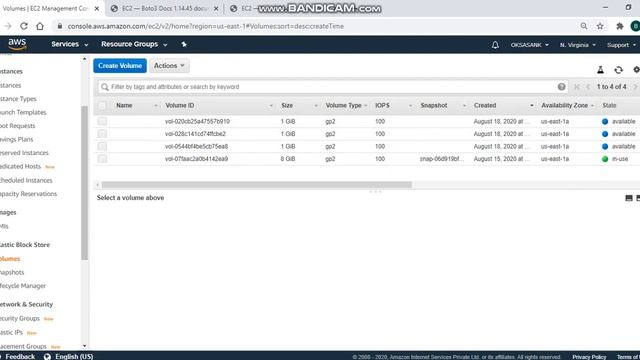Expand the Resource Groups menu

click(134, 44)
